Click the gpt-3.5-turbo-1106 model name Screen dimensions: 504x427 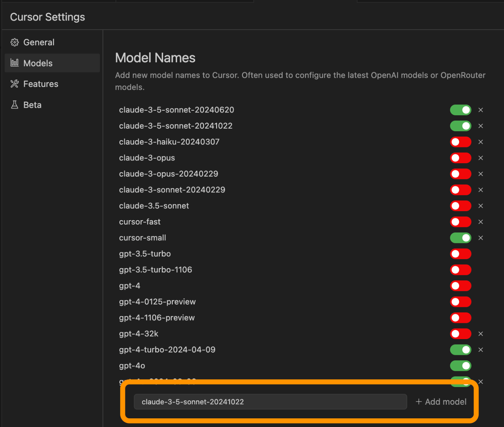point(156,270)
